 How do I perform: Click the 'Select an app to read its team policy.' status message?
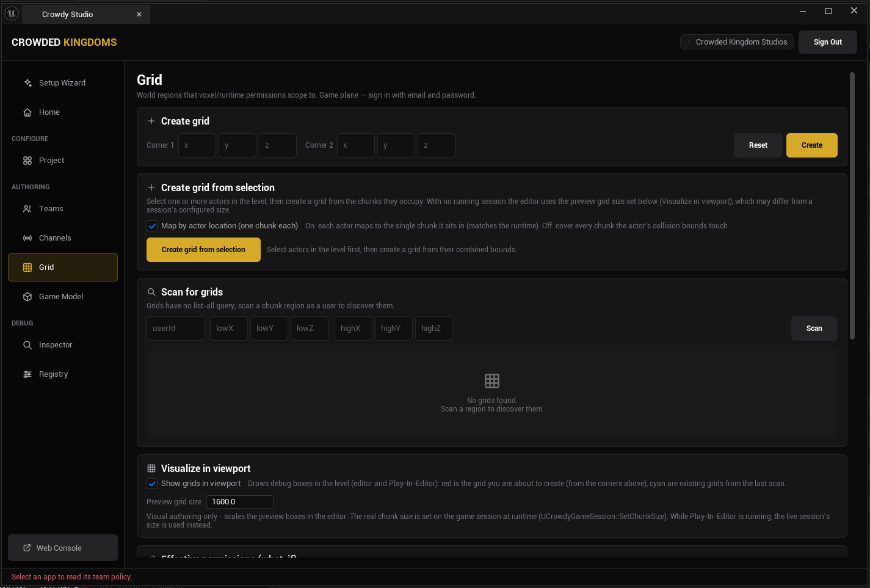coord(71,577)
